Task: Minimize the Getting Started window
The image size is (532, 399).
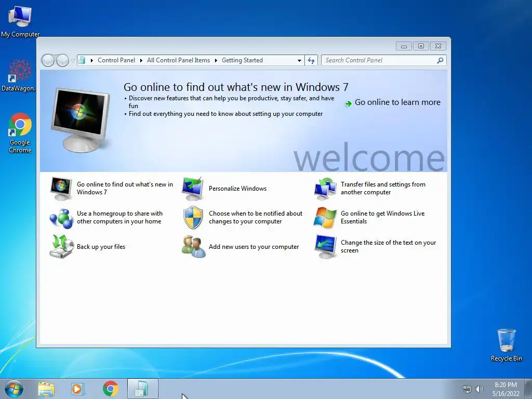Action: click(x=404, y=46)
